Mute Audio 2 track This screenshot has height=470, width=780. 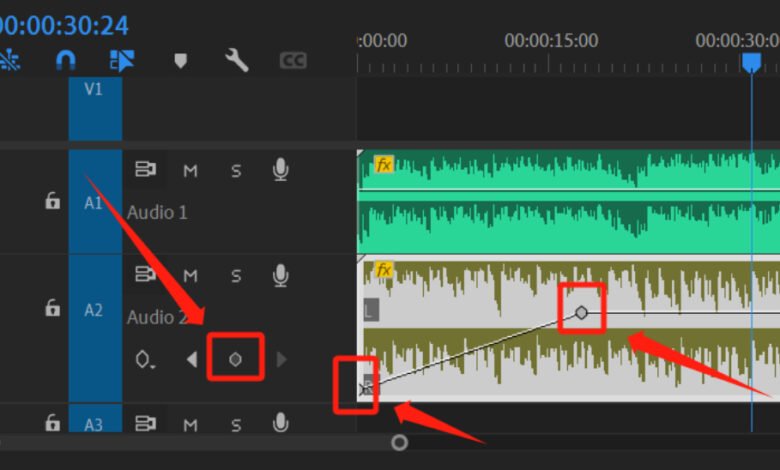(x=190, y=276)
